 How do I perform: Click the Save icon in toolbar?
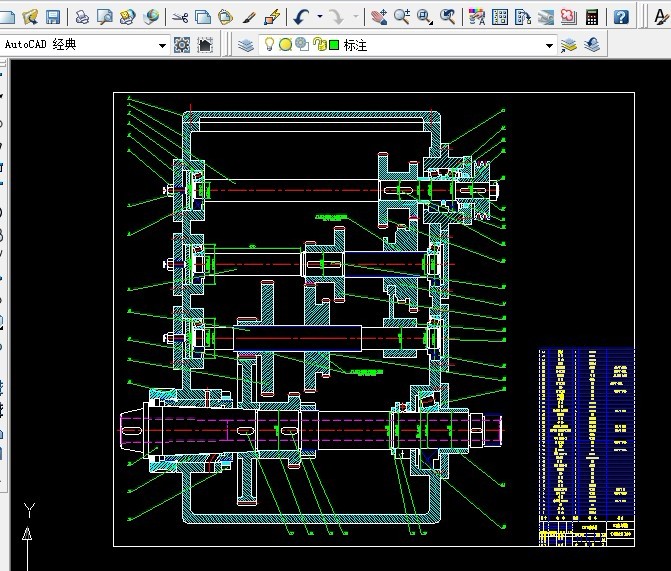coord(52,17)
